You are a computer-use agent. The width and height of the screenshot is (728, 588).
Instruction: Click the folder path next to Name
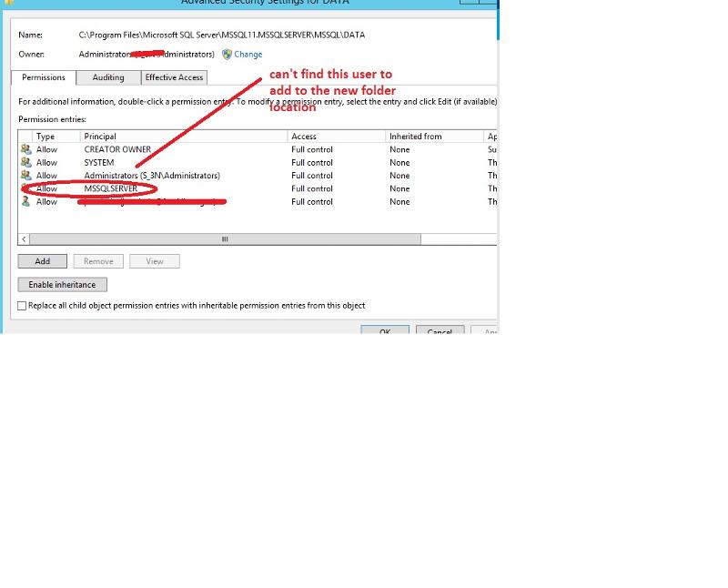[222, 35]
